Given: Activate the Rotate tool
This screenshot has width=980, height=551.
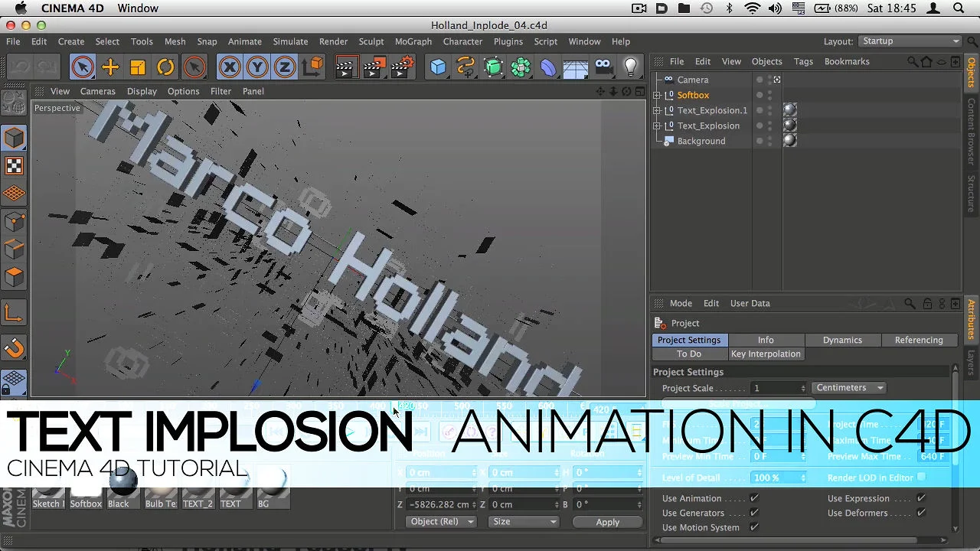Looking at the screenshot, I should pos(165,67).
